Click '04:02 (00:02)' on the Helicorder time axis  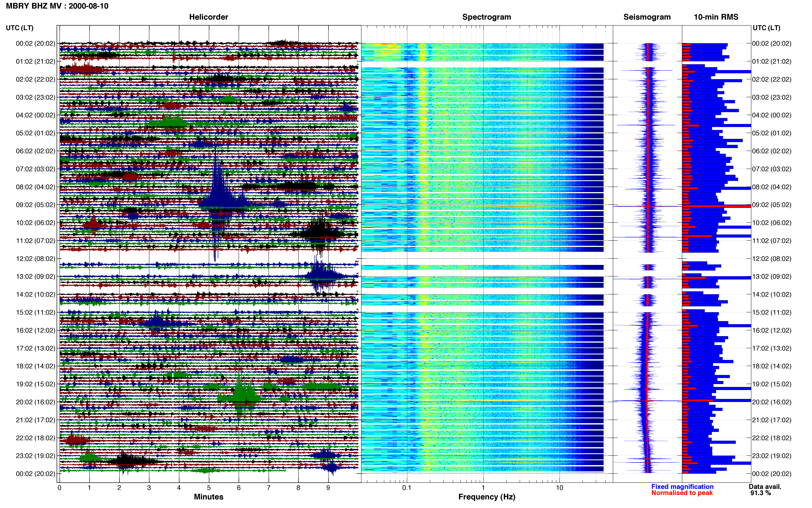[36, 115]
